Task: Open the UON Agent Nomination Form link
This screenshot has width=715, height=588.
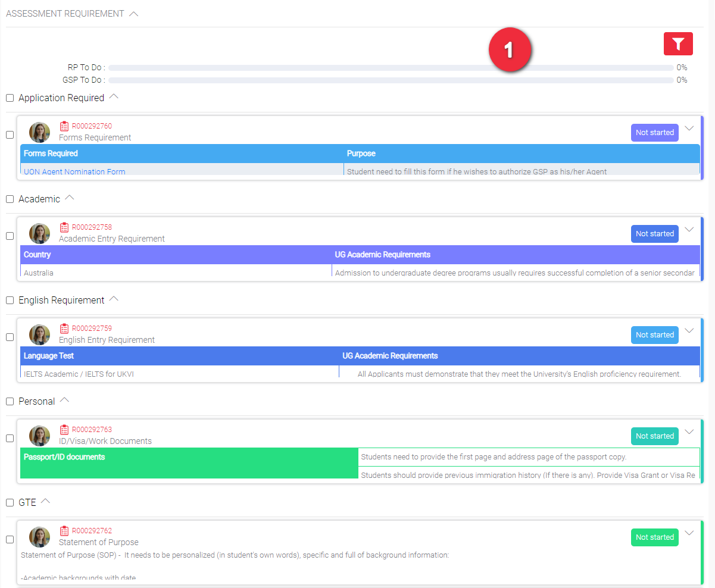Action: pos(74,171)
